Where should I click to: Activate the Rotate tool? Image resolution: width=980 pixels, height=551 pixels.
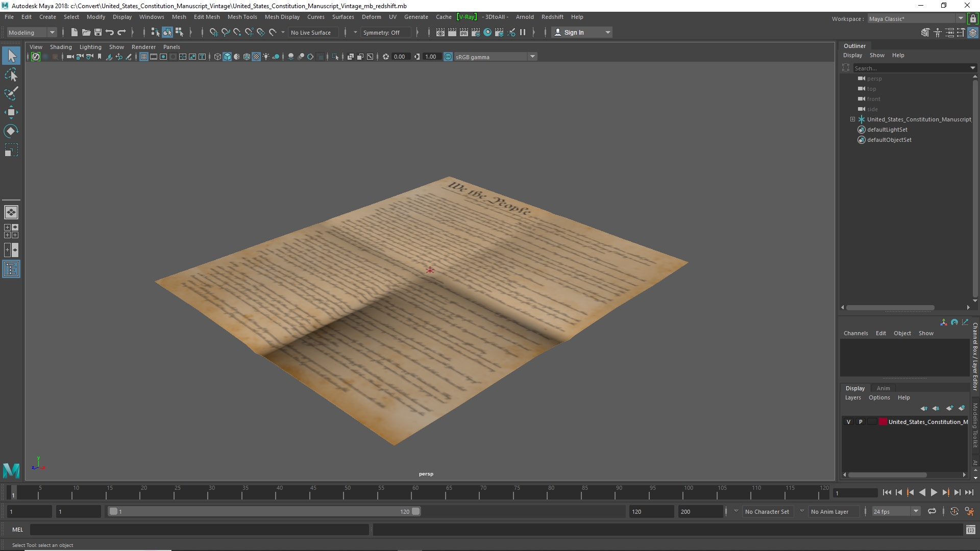click(x=11, y=131)
